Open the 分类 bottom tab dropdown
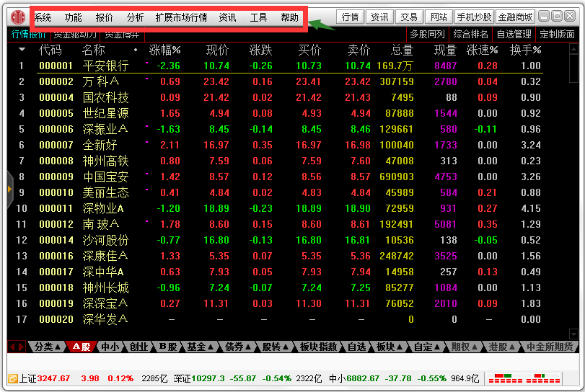This screenshot has height=392, width=585. 47,347
